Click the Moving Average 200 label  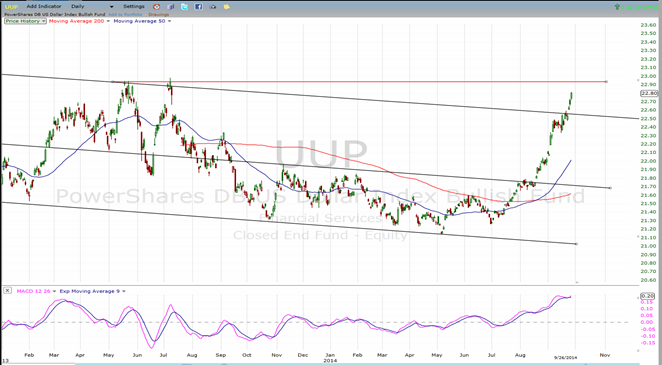(77, 21)
